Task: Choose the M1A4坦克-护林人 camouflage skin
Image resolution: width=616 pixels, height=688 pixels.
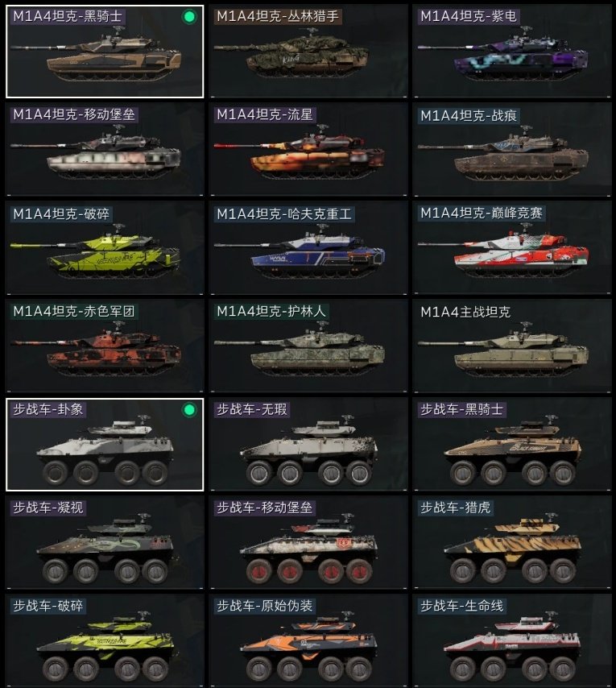Action: point(308,346)
